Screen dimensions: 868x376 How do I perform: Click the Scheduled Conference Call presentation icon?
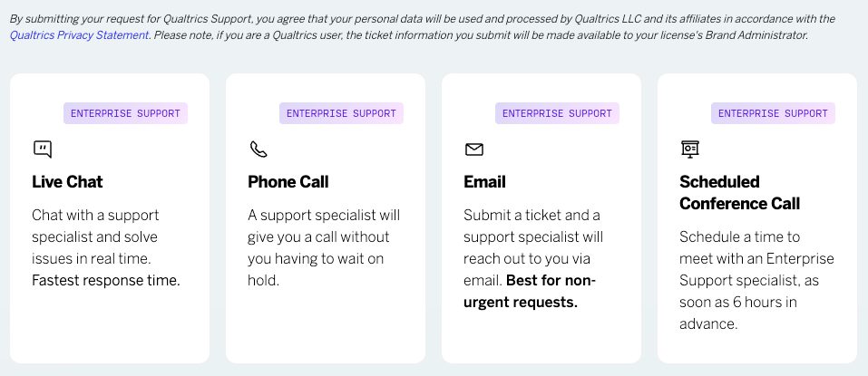690,149
